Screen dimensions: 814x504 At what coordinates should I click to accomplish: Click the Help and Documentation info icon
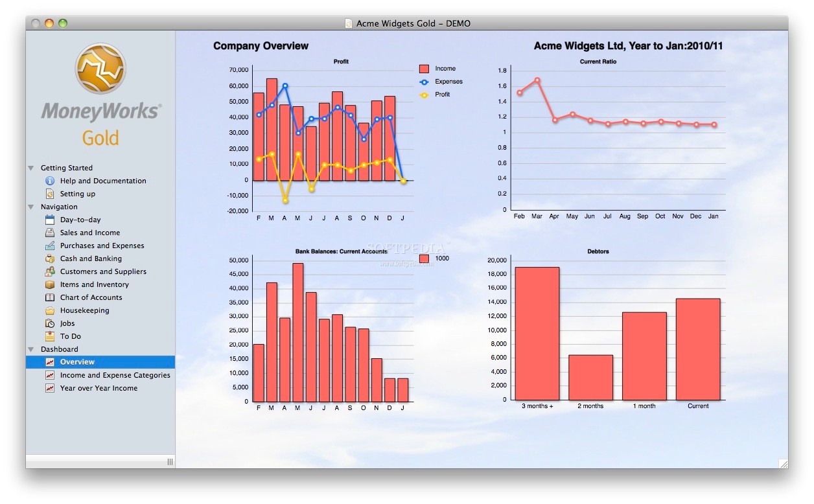tap(50, 181)
